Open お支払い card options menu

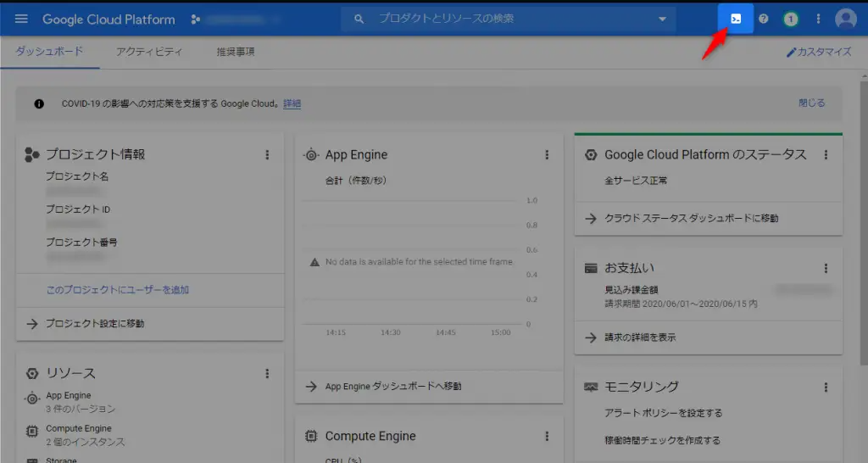(826, 269)
